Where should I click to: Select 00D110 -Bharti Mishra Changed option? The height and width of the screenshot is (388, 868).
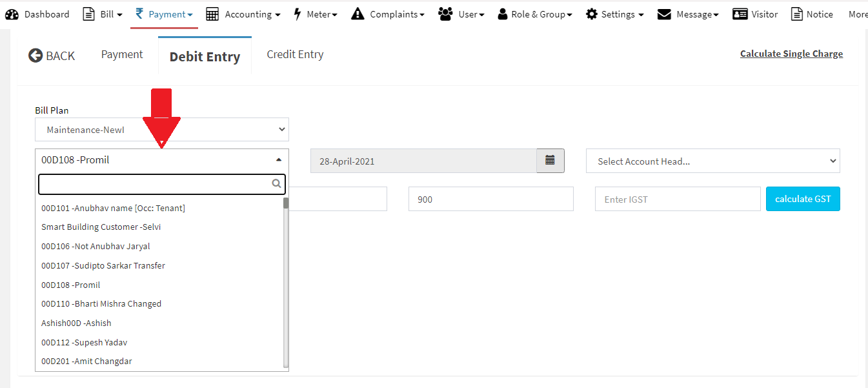click(101, 304)
